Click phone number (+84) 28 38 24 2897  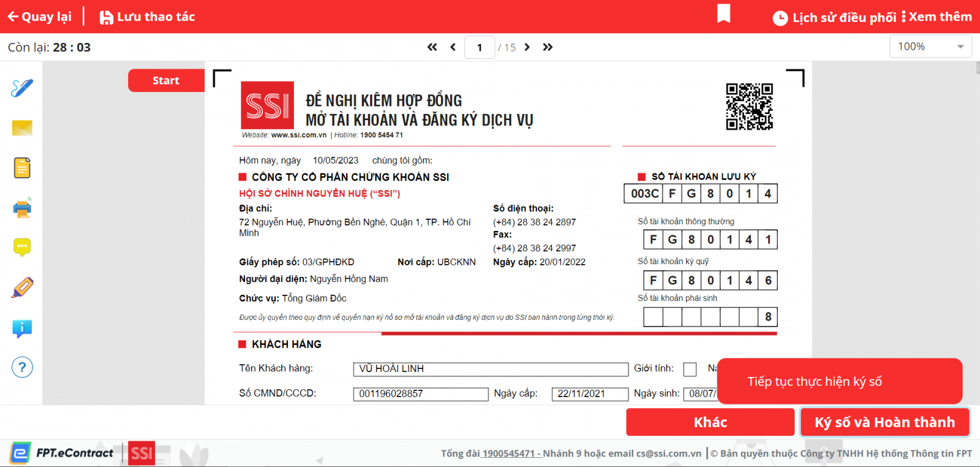click(x=535, y=222)
